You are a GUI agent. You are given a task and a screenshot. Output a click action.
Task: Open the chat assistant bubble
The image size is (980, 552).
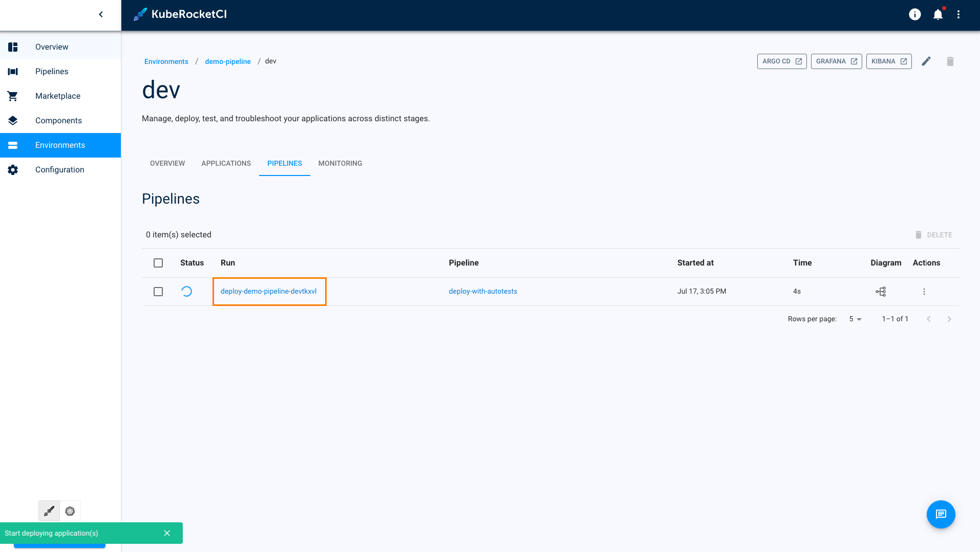(x=940, y=514)
